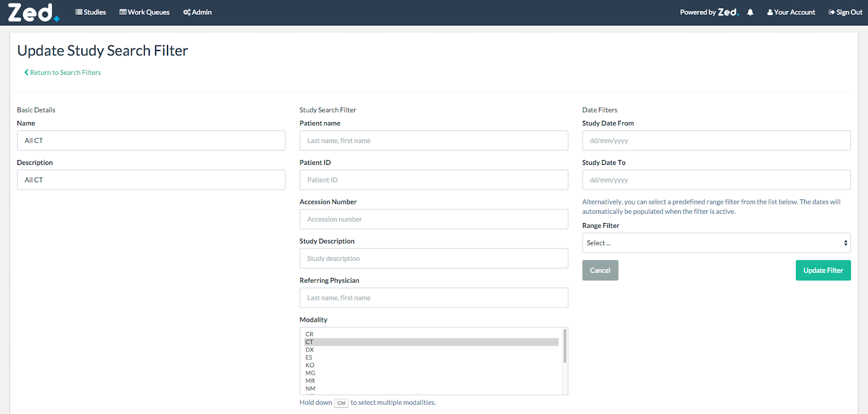Image resolution: width=868 pixels, height=414 pixels.
Task: Click the Study Date From field
Action: tap(716, 141)
